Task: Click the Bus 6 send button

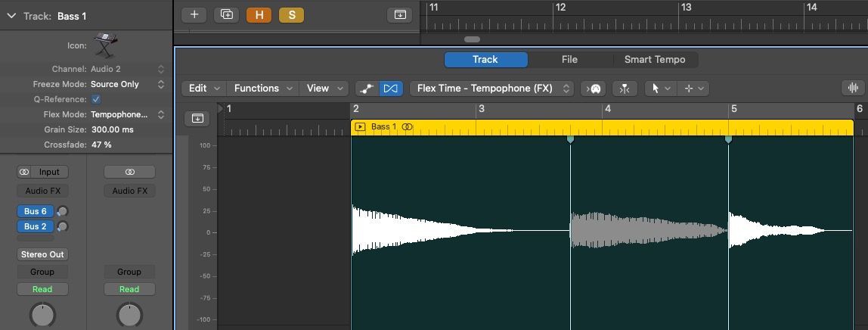Action: tap(36, 211)
